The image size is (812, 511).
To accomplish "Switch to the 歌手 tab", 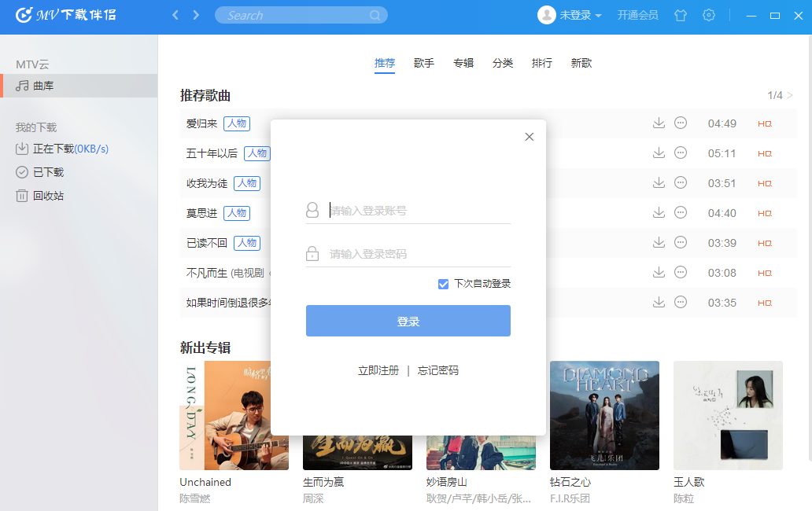I will tap(424, 63).
